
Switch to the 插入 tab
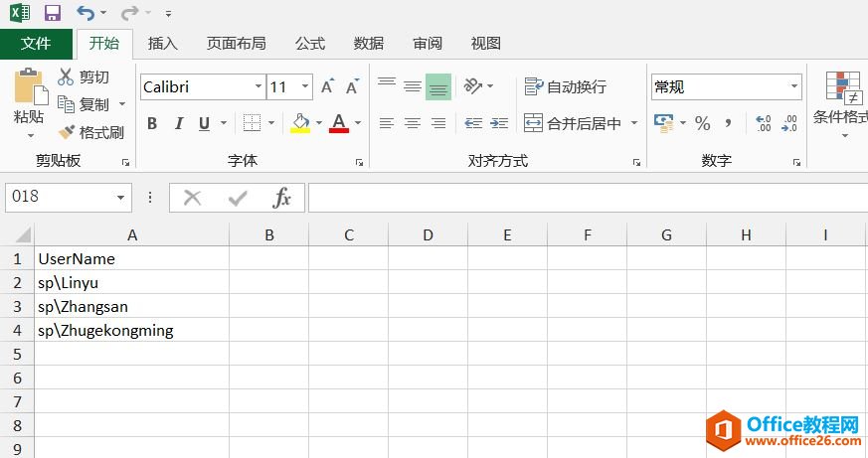coord(163,43)
